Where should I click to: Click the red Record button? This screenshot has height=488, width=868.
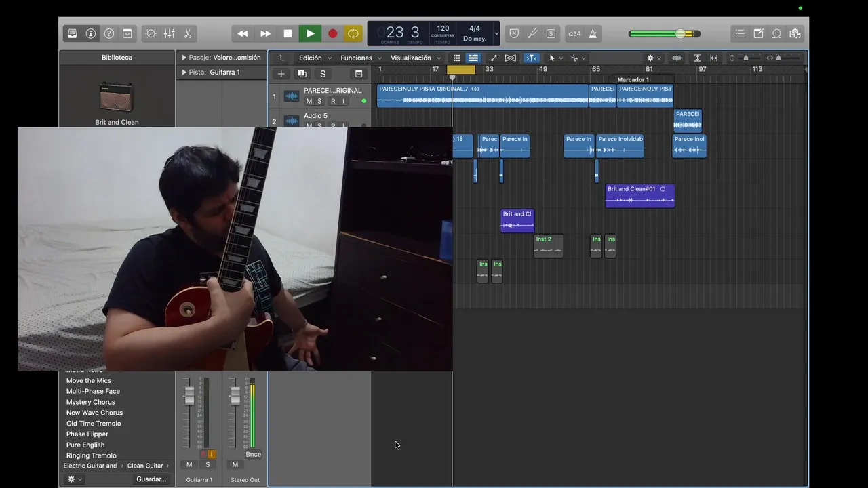pos(332,33)
